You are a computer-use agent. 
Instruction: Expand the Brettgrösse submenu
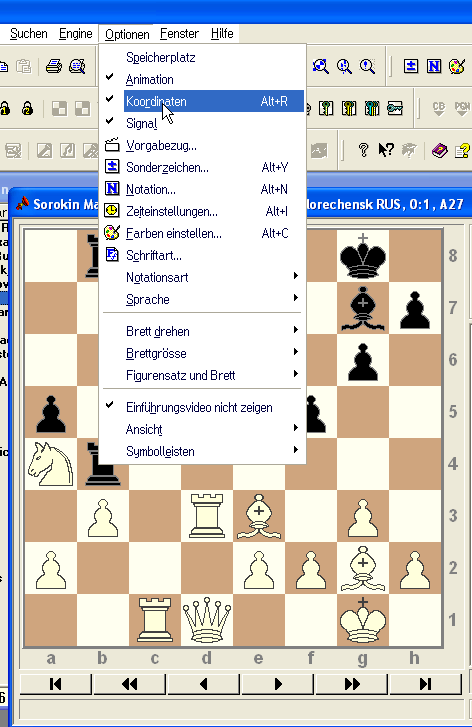coord(204,353)
